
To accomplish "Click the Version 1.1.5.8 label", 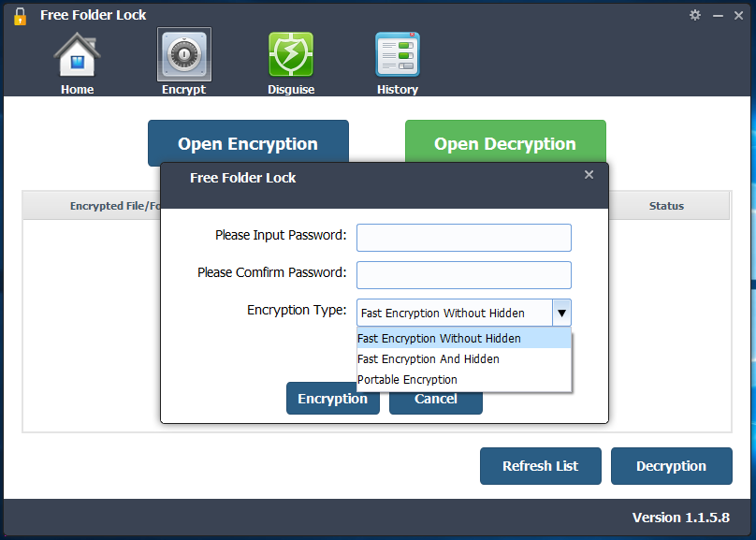I will [681, 518].
